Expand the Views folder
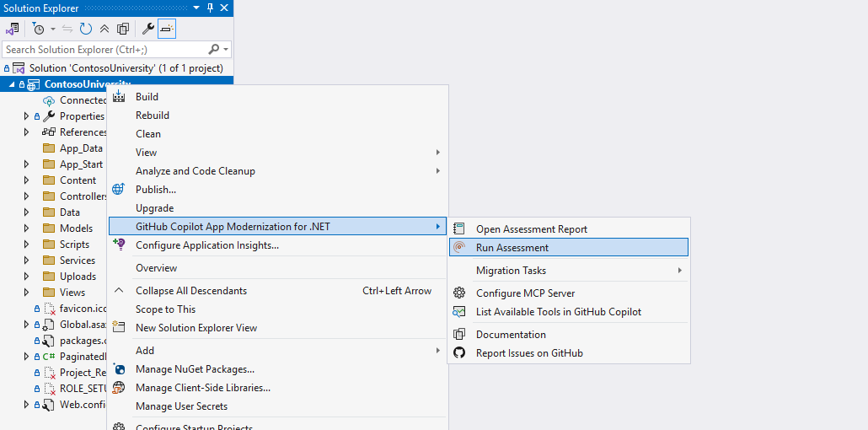The height and width of the screenshot is (430, 868). point(26,292)
